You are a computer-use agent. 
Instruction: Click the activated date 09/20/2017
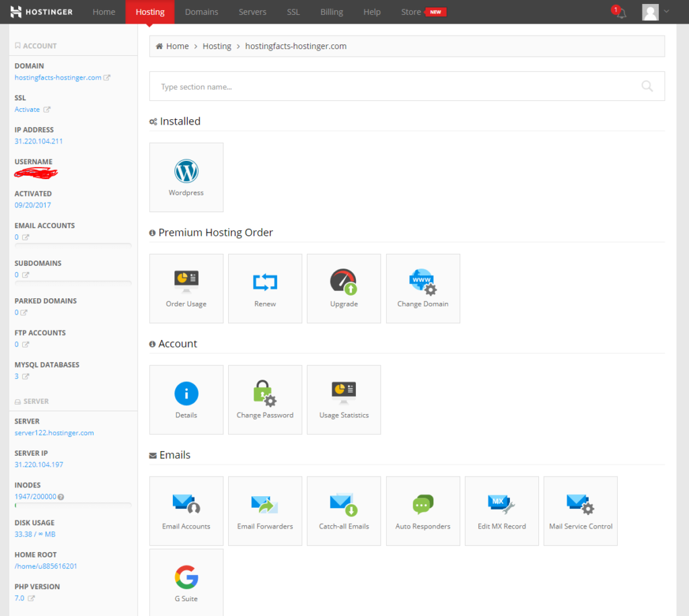click(32, 205)
